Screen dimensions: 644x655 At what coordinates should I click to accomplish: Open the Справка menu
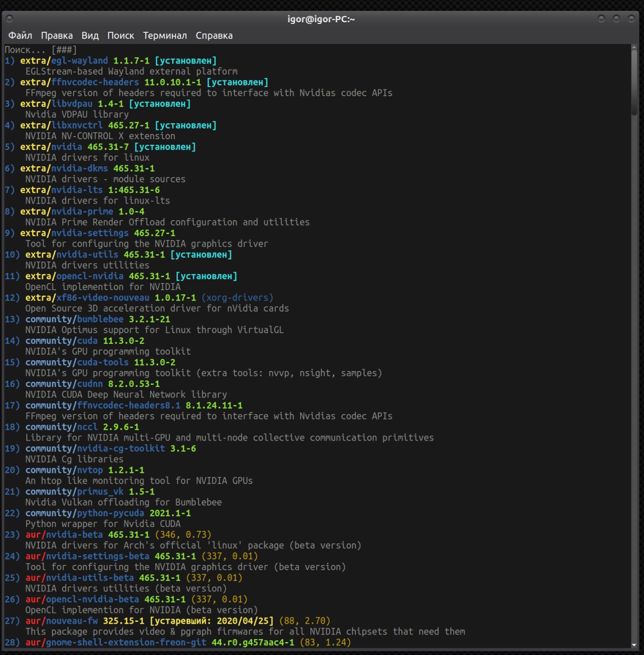[x=214, y=35]
